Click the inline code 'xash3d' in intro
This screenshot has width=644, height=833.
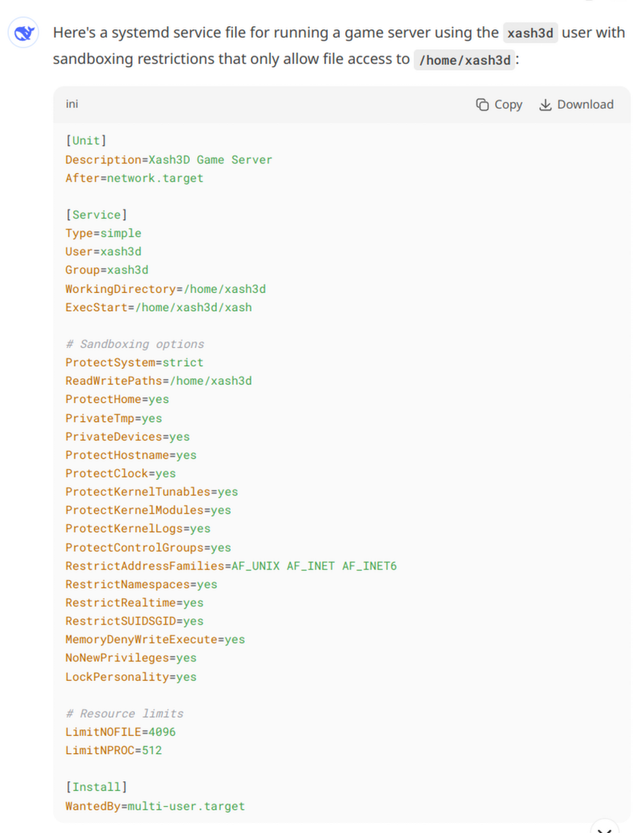click(531, 34)
